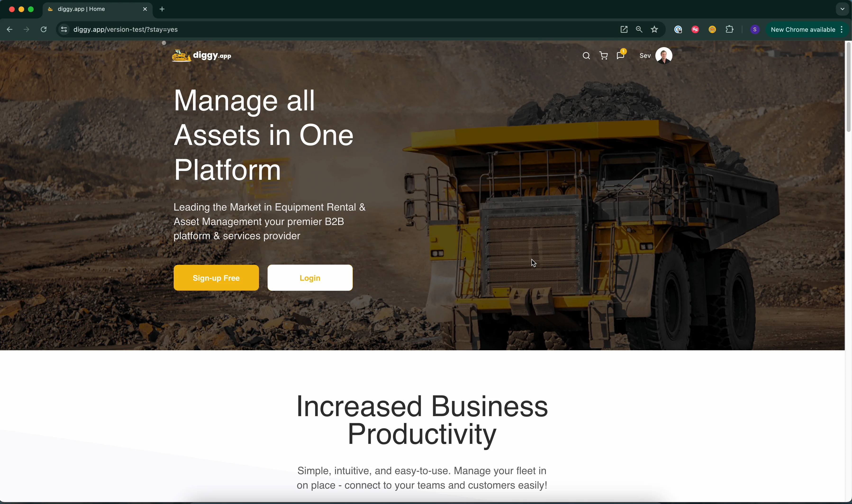The width and height of the screenshot is (852, 504).
Task: Open the shopping cart icon
Action: (x=604, y=56)
